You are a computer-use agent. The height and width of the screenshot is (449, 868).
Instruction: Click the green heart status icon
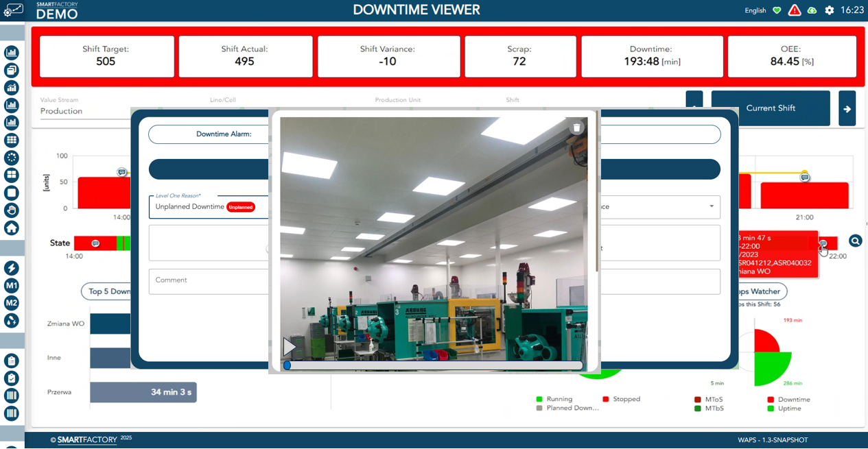[777, 10]
